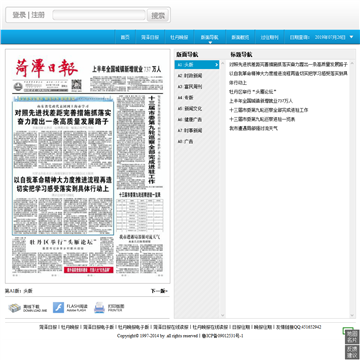This screenshot has height=360, width=360.
Task: Open 牡丹晚报 in the blue navigation bar
Action: click(x=179, y=37)
